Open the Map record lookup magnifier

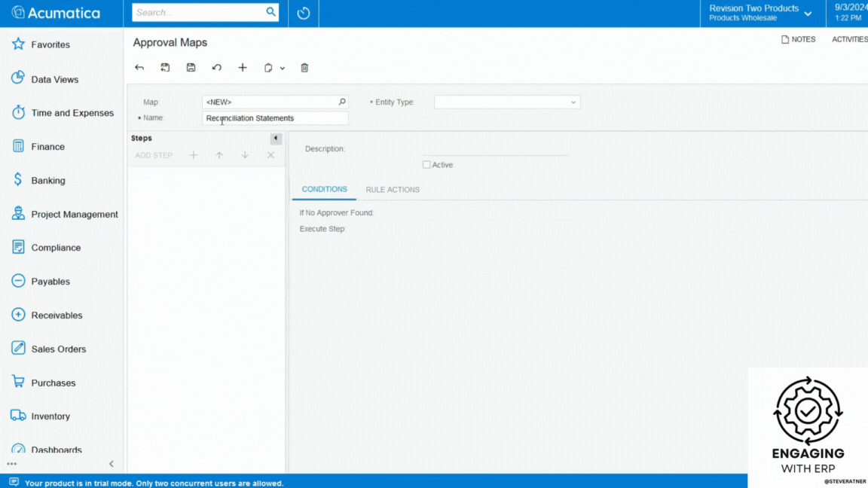[x=341, y=102]
